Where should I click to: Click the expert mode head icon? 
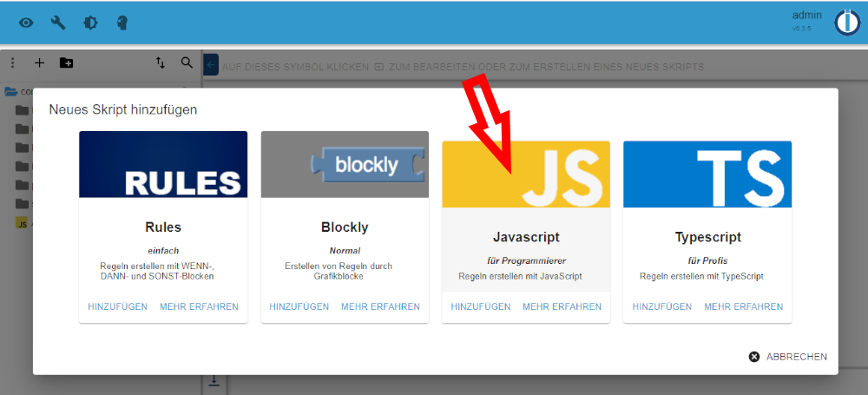click(x=122, y=23)
